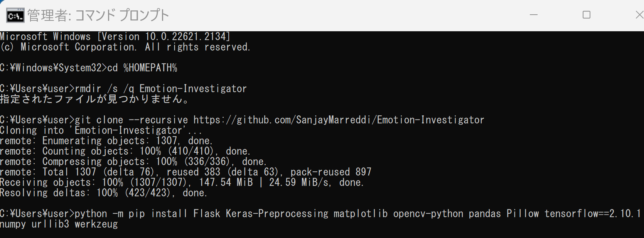Maximize the Command Prompt window

tap(587, 15)
